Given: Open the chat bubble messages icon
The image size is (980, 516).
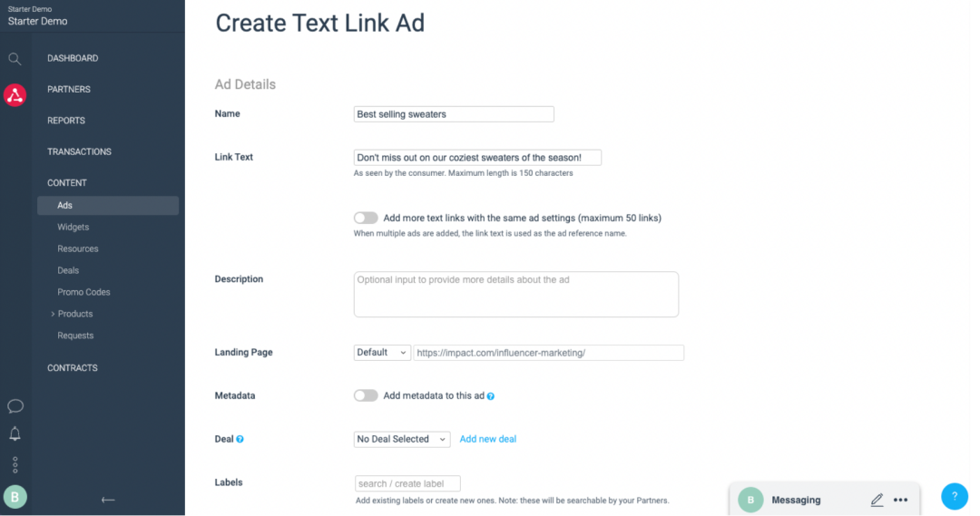Looking at the screenshot, I should point(15,406).
